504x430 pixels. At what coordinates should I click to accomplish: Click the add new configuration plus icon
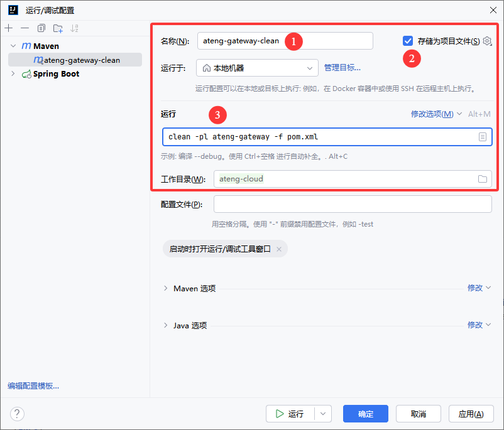tap(8, 28)
